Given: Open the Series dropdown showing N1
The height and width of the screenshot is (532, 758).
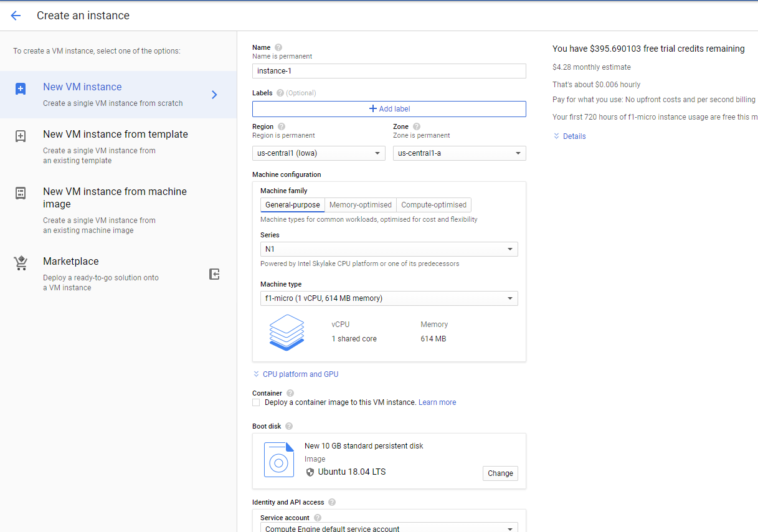Looking at the screenshot, I should click(x=389, y=249).
